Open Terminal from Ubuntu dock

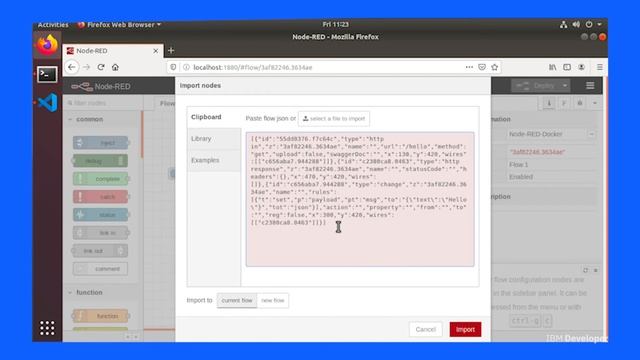pyautogui.click(x=47, y=74)
